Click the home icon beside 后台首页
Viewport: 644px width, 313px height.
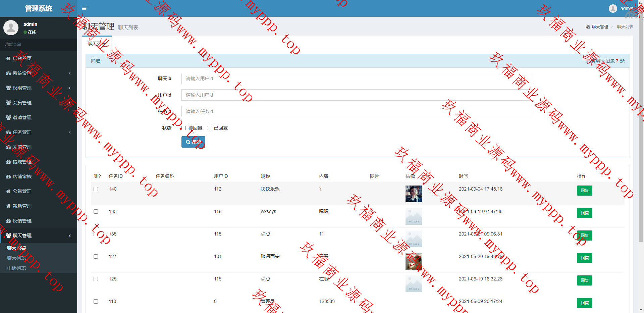8,58
